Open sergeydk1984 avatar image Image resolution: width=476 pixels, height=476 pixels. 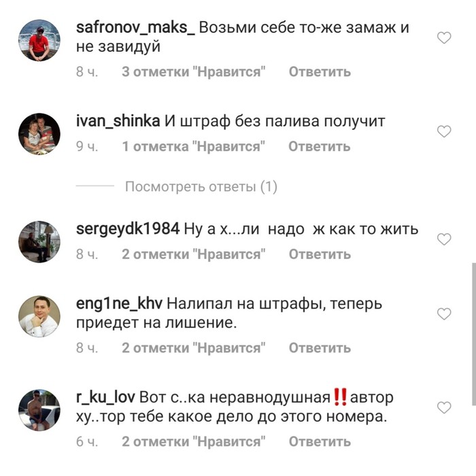[39, 241]
